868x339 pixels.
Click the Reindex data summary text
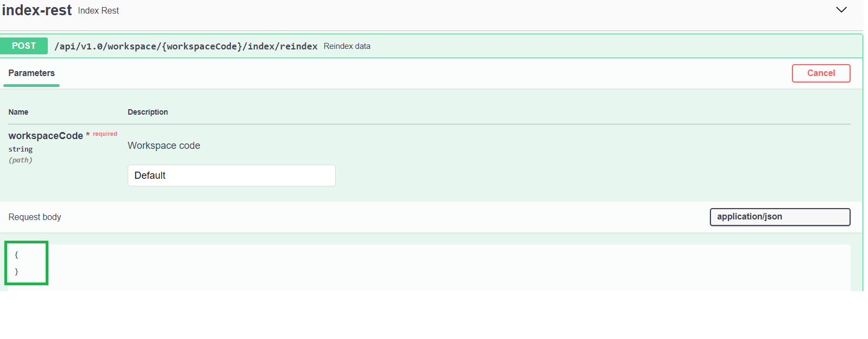[x=347, y=47]
